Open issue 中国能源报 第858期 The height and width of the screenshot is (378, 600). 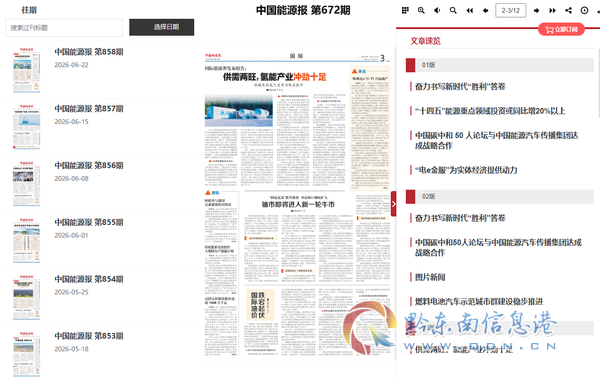click(89, 52)
